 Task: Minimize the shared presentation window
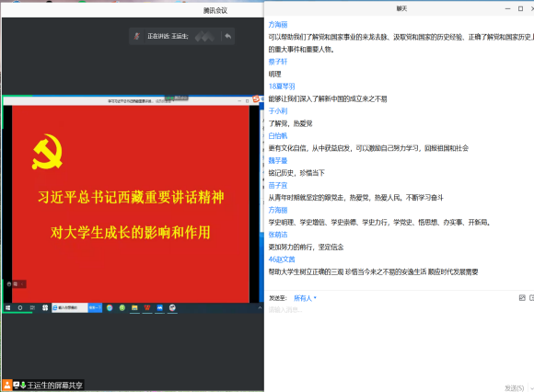[239, 101]
